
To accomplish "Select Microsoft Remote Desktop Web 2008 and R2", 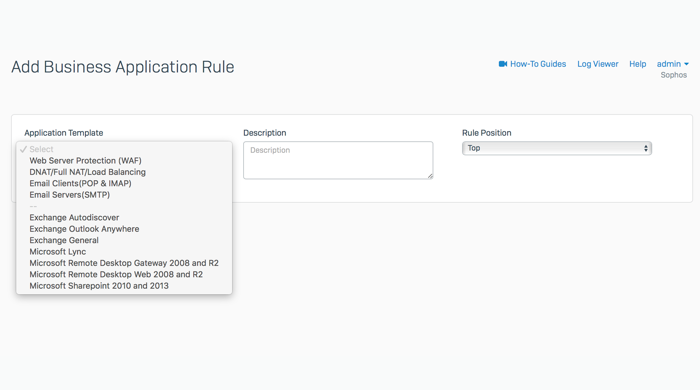I will pos(124,274).
